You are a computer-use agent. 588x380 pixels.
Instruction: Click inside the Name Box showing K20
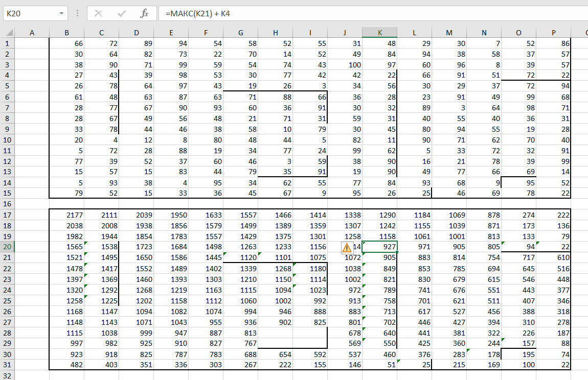click(x=30, y=14)
